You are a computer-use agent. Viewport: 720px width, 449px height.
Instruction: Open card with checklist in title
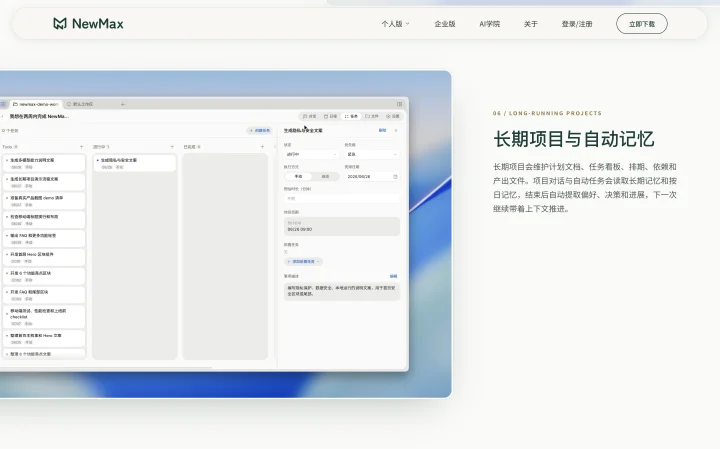[44, 317]
